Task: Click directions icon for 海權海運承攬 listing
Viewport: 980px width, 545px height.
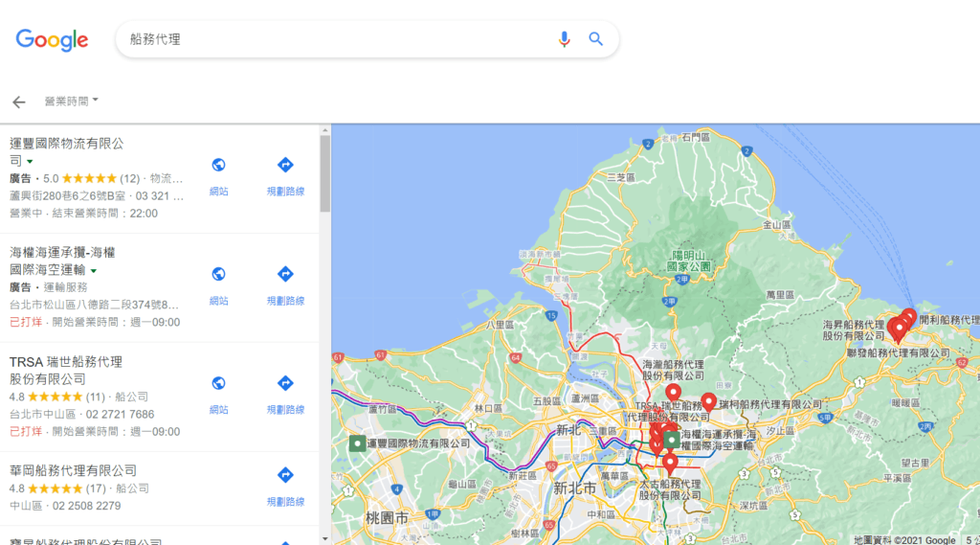Action: [285, 274]
